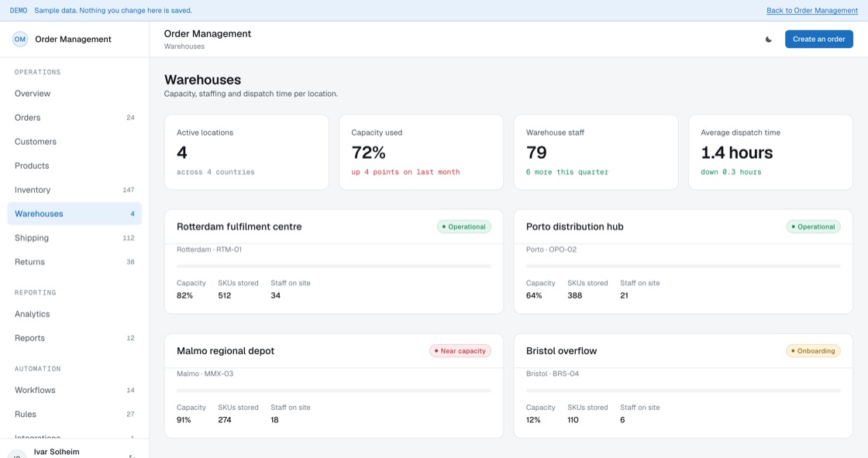Open Customers from the sidebar
This screenshot has height=458, width=868.
74,142
